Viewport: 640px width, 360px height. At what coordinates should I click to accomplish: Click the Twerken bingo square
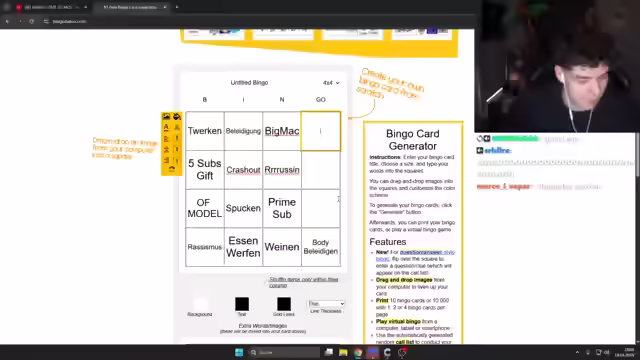click(205, 131)
